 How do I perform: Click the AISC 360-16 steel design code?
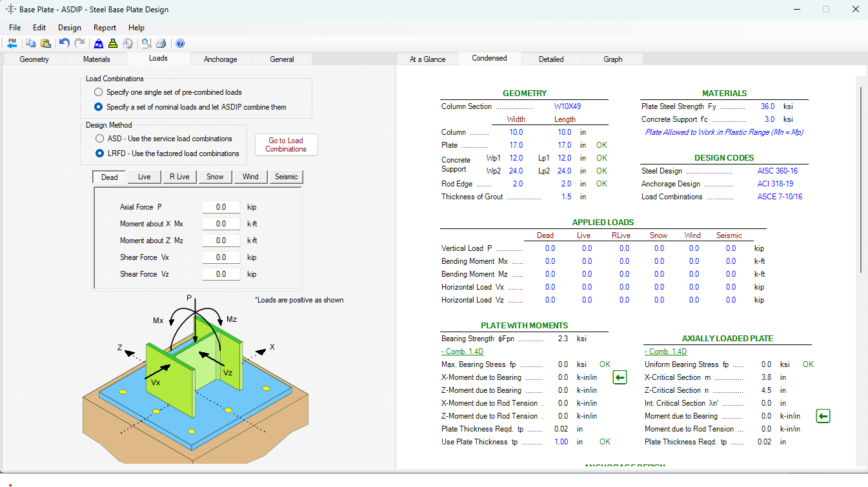[779, 171]
